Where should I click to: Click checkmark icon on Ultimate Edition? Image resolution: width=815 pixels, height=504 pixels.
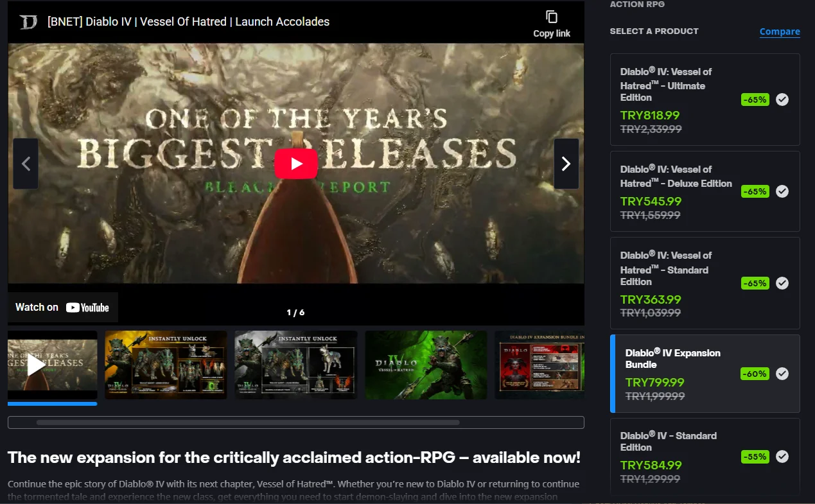(x=782, y=100)
